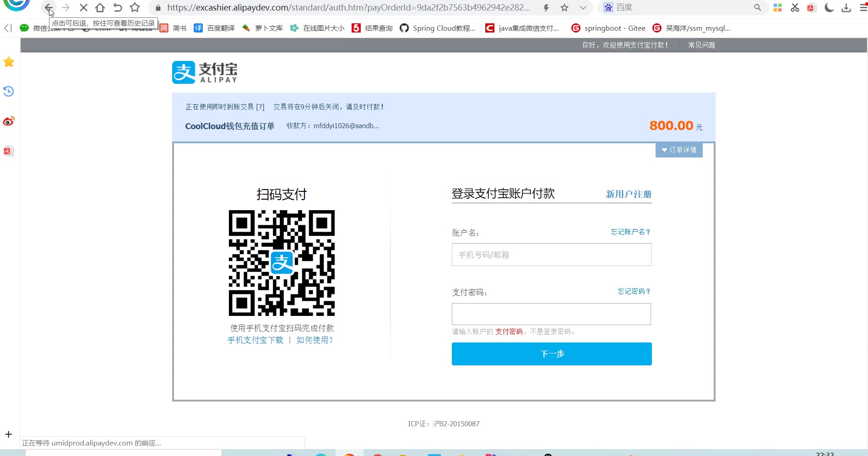868x456 pixels.
Task: Collapse the bookmarks bar arrow
Action: (x=8, y=28)
